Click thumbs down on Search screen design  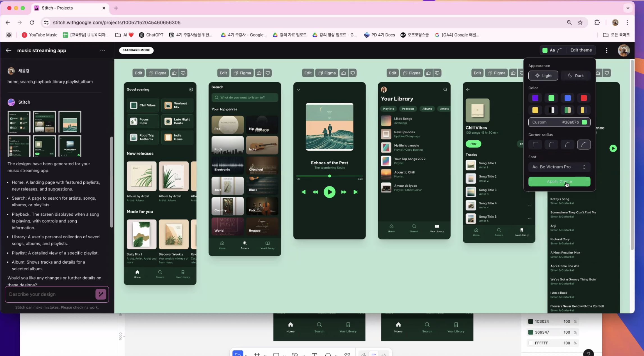coord(268,73)
